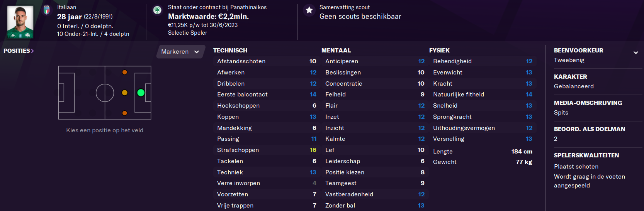
Task: Click the Anticiperen attribute row
Action: coord(375,61)
